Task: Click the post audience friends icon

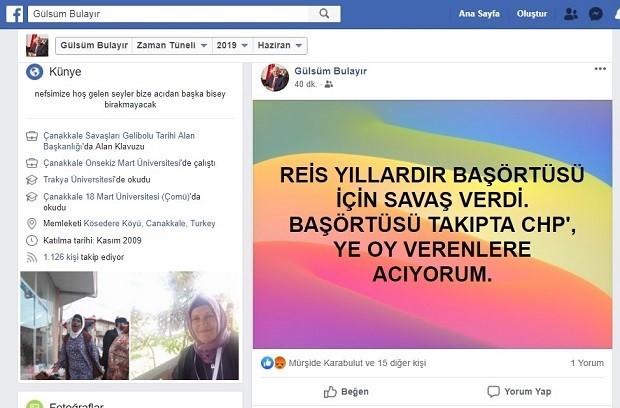Action: (329, 84)
